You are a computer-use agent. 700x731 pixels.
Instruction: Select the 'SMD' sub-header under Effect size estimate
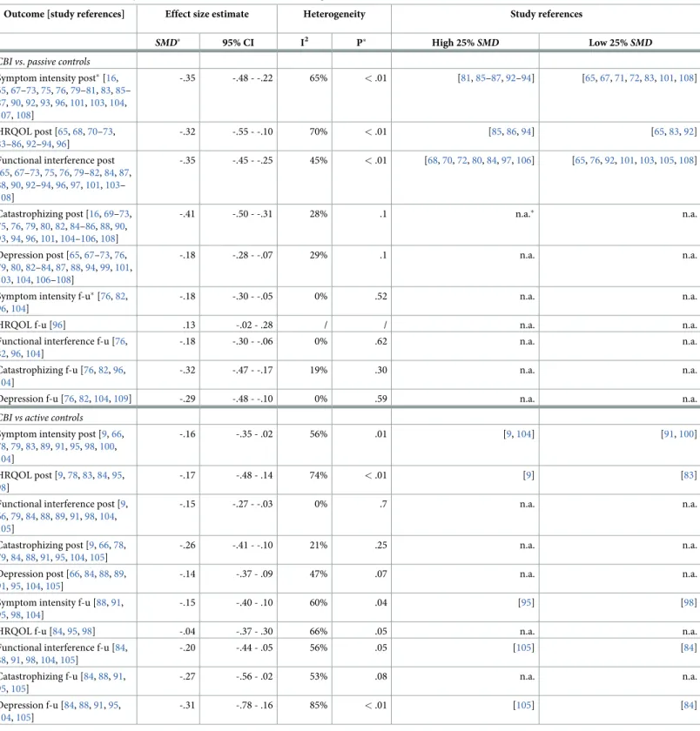coord(168,43)
